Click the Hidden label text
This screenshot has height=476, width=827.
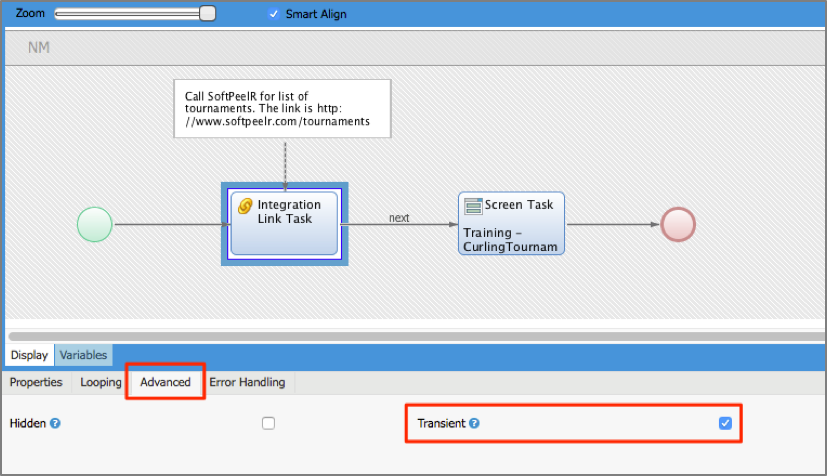tap(28, 423)
